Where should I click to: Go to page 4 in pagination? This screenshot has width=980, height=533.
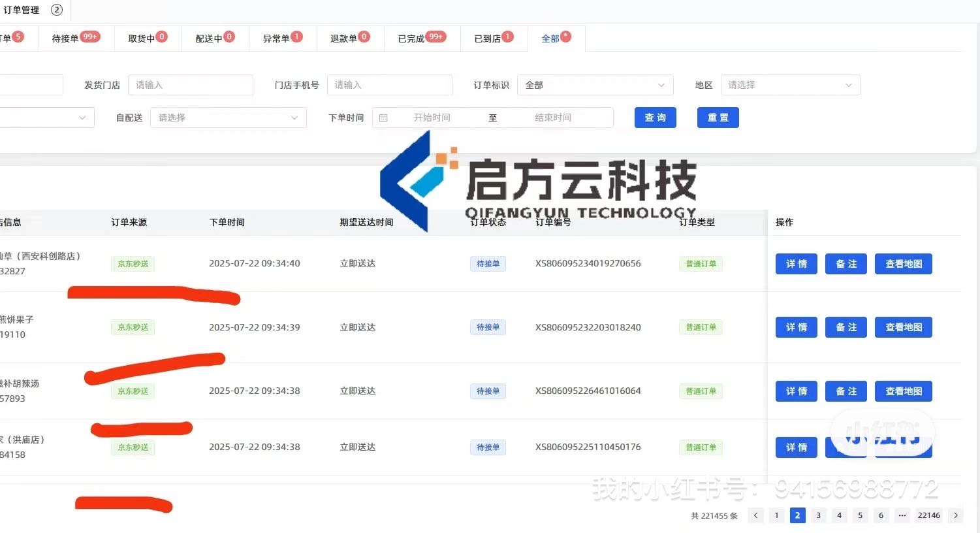pos(839,515)
